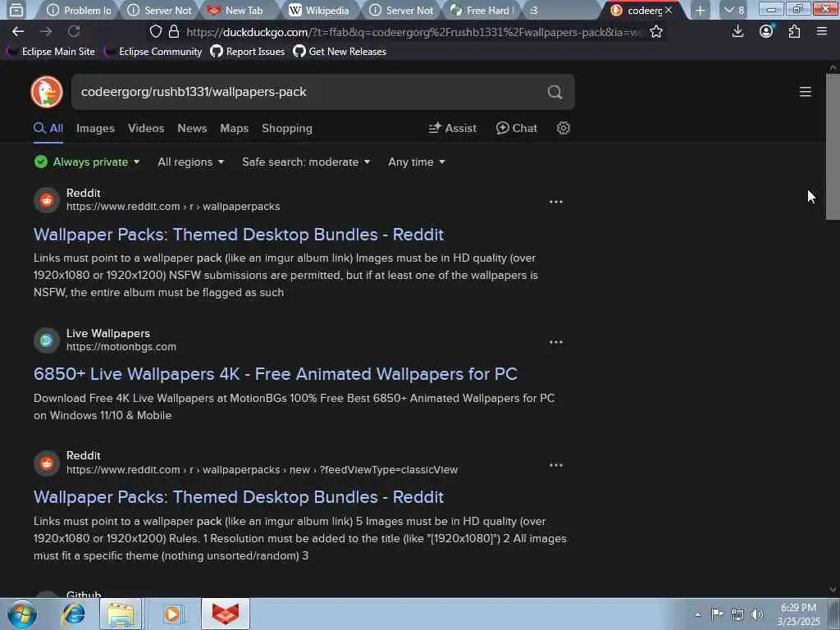Screen dimensions: 840x630
Task: Open the Any time filter dropdown
Action: pyautogui.click(x=416, y=162)
